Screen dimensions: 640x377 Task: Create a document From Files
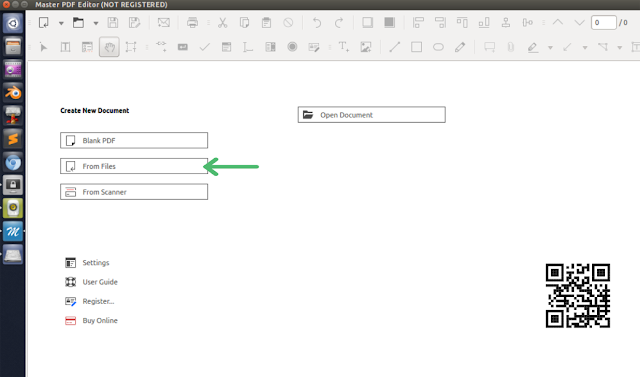(134, 166)
